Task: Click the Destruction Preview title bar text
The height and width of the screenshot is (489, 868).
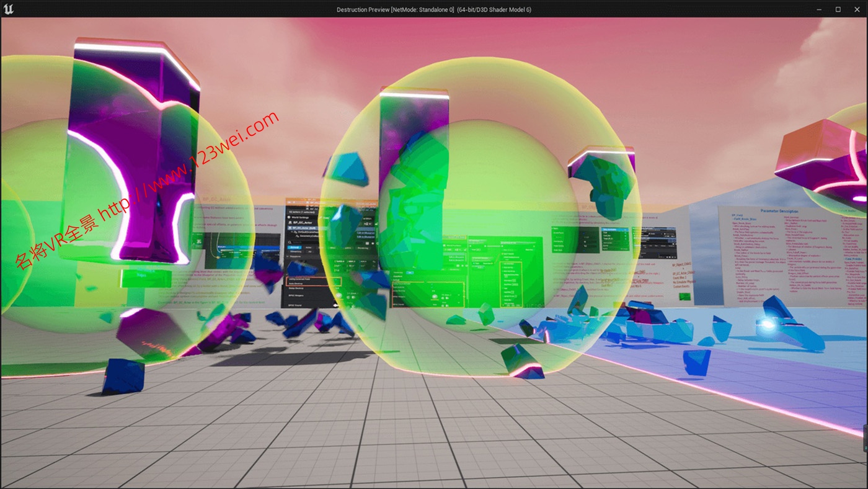Action: point(433,9)
